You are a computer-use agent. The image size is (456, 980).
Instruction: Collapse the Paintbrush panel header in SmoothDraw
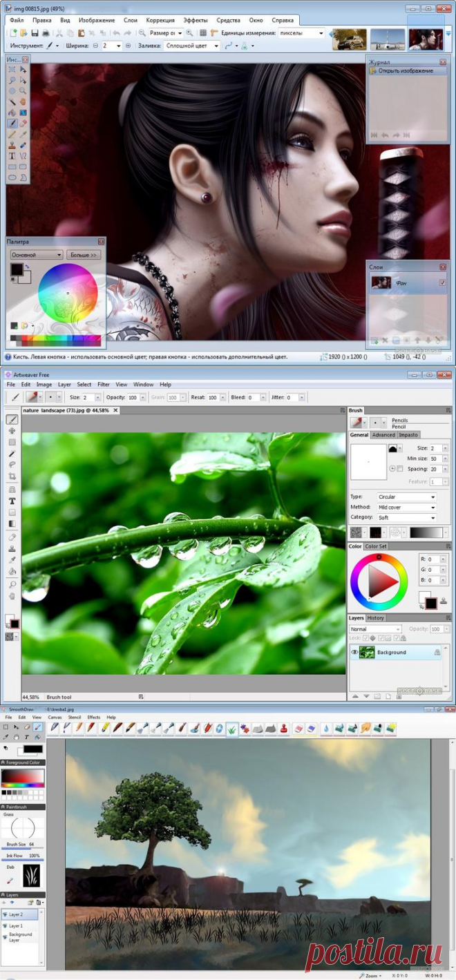click(22, 807)
